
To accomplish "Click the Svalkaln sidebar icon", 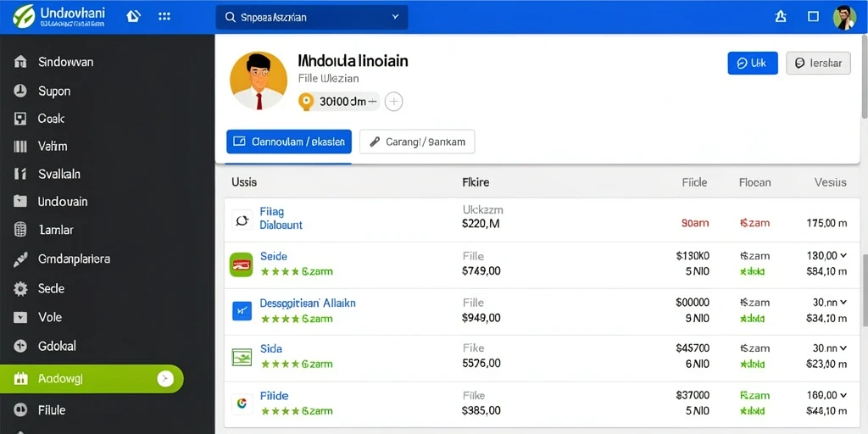I will tap(20, 174).
